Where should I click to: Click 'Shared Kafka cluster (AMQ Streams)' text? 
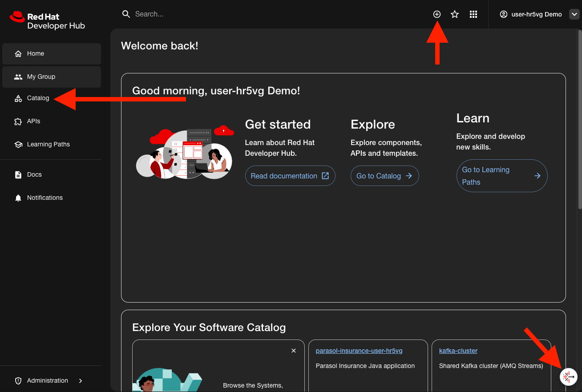[x=491, y=366]
